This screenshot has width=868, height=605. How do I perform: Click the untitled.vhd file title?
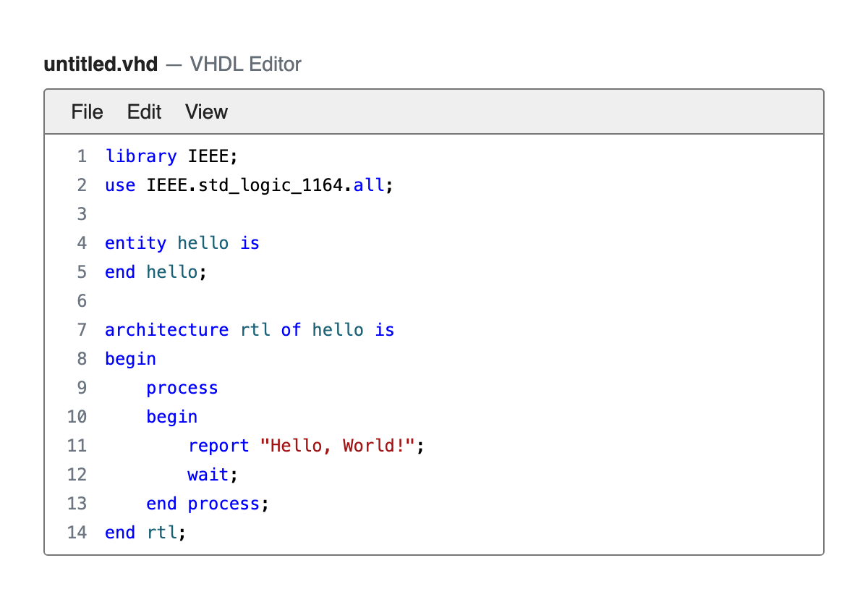[101, 64]
